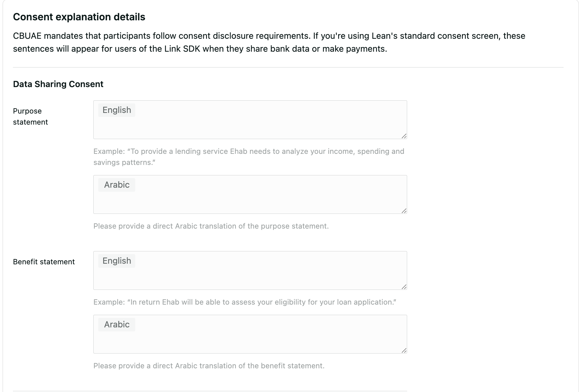Click the 'Data Sharing Consent' section heading

pos(58,84)
